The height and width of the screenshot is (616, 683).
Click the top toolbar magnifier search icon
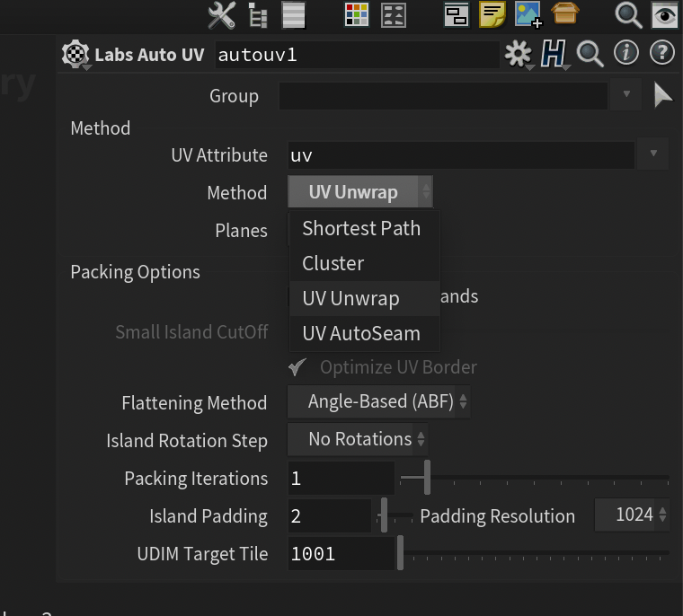point(628,15)
